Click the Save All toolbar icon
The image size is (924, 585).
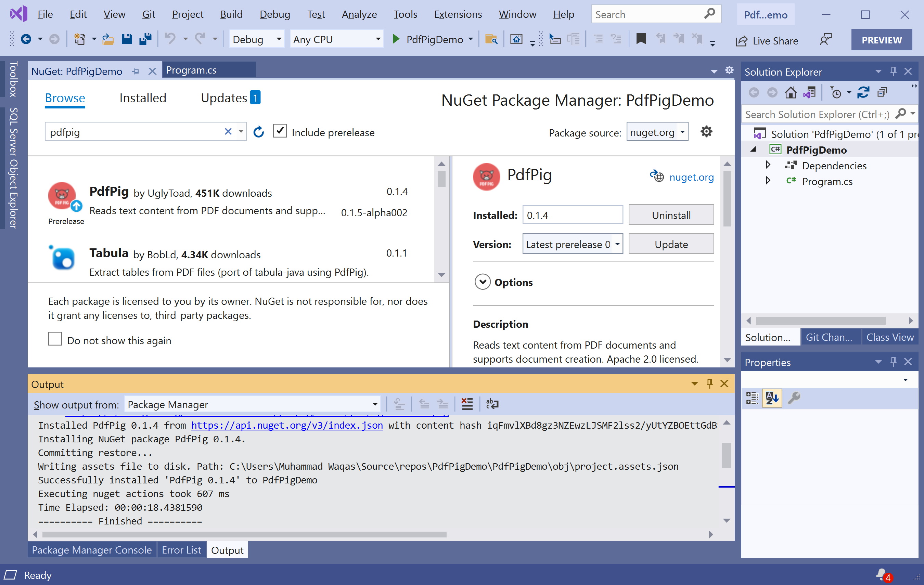pos(145,39)
